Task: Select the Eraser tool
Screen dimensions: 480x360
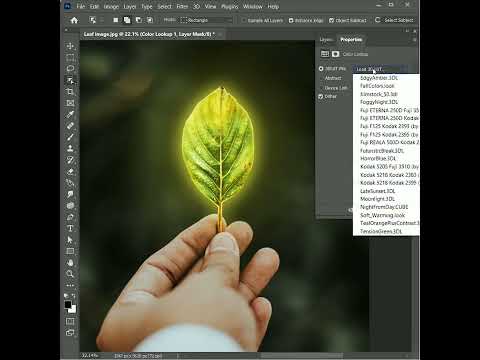Action: [70, 171]
